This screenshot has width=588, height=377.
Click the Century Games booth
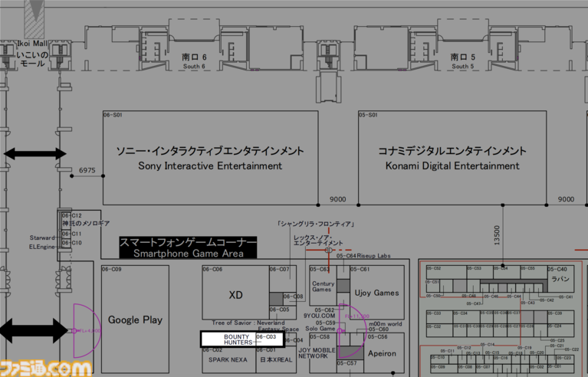pos(323,286)
